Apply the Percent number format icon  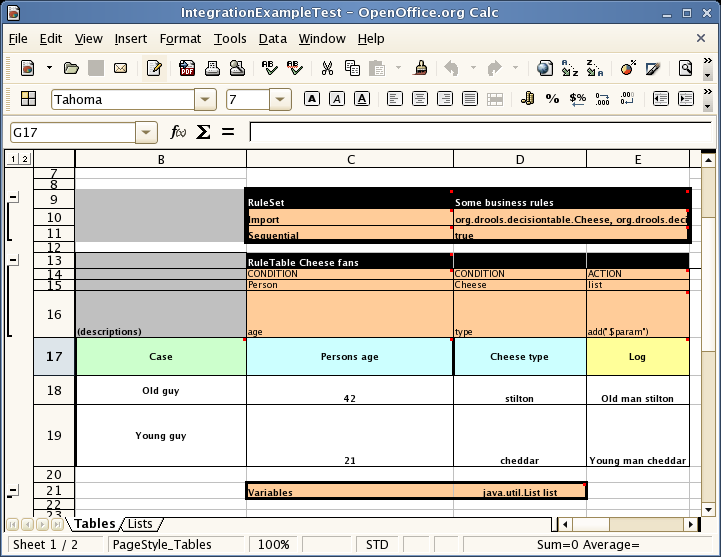click(553, 99)
